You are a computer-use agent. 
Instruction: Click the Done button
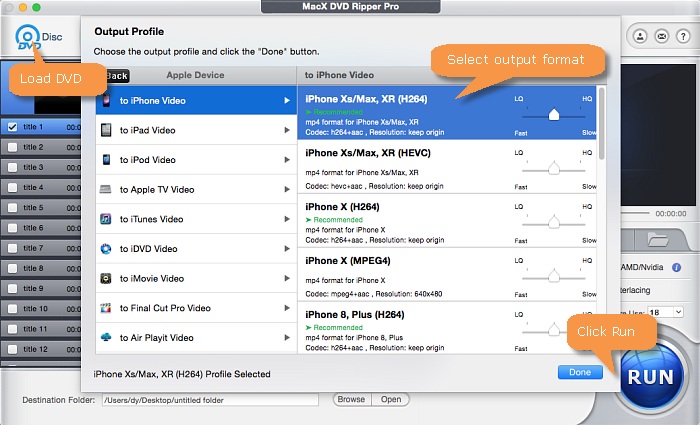tap(580, 372)
